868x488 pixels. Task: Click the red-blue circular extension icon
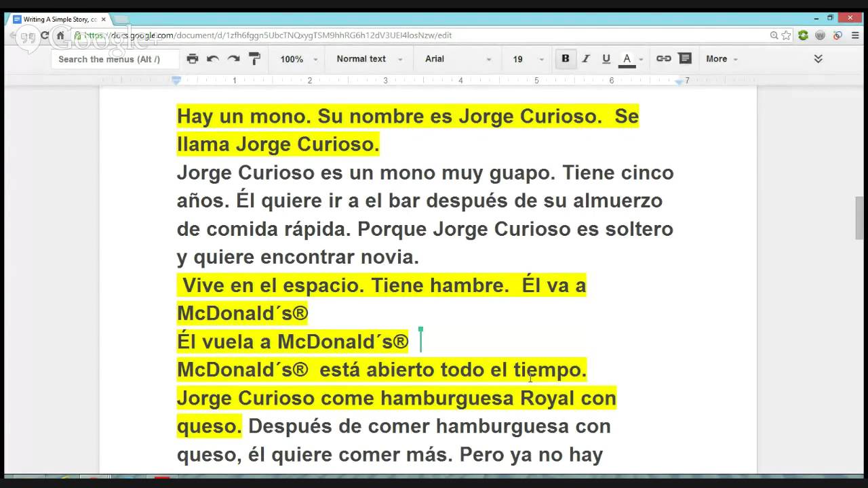(x=837, y=35)
